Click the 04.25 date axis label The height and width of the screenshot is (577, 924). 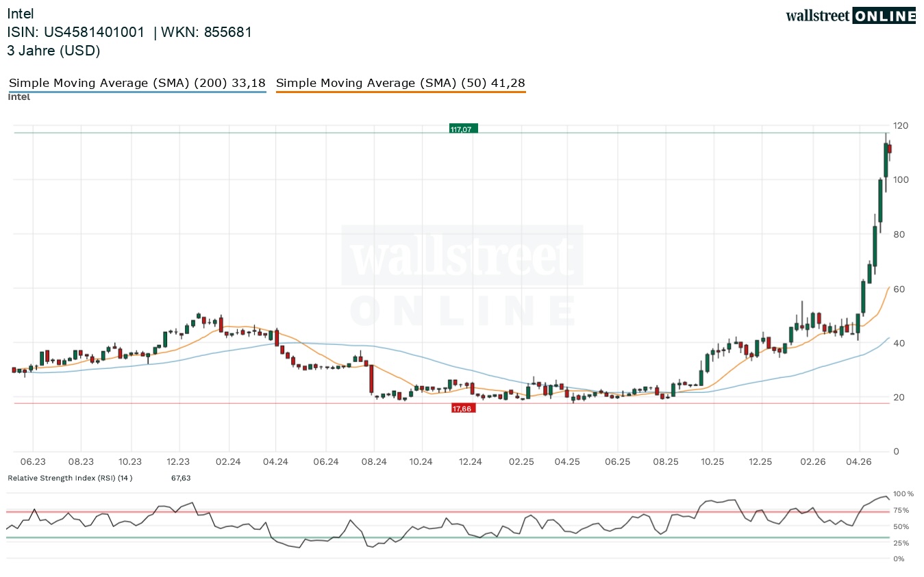567,462
